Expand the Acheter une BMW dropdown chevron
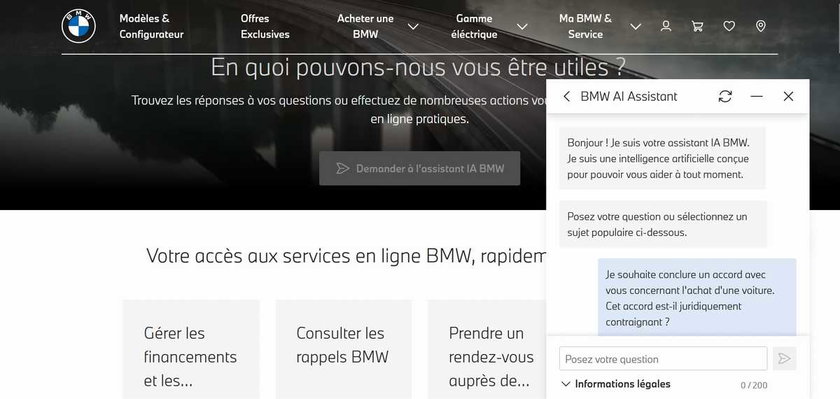 413,26
